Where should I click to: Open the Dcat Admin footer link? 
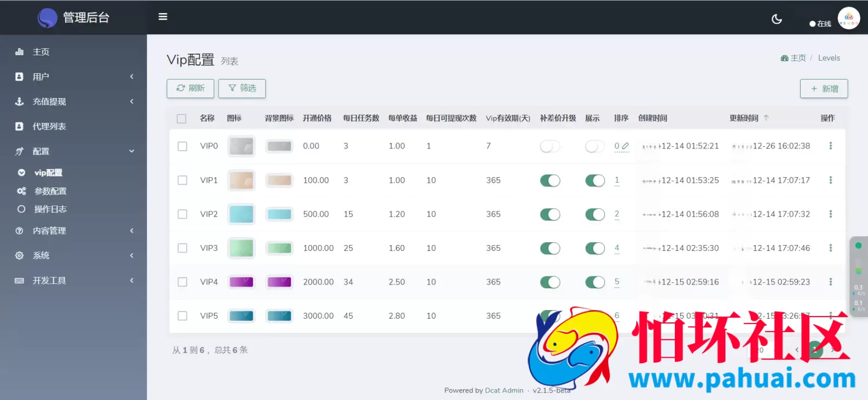[x=504, y=390]
